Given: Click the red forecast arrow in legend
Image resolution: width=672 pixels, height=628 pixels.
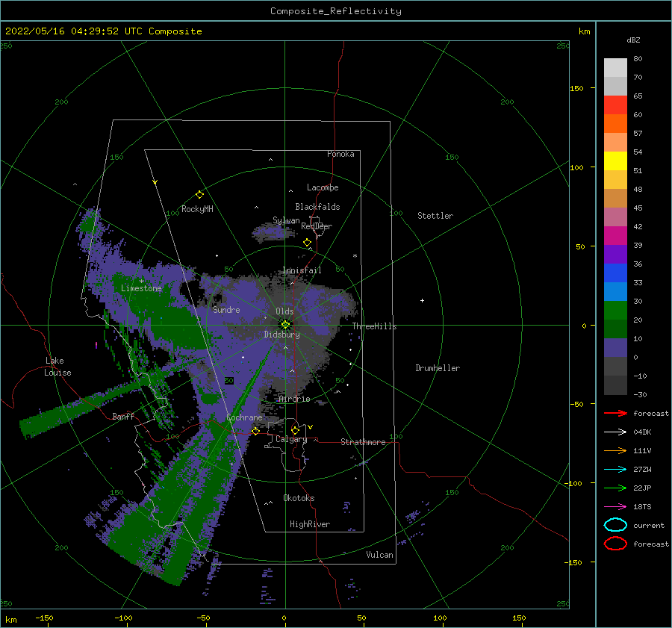Looking at the screenshot, I should click(615, 413).
